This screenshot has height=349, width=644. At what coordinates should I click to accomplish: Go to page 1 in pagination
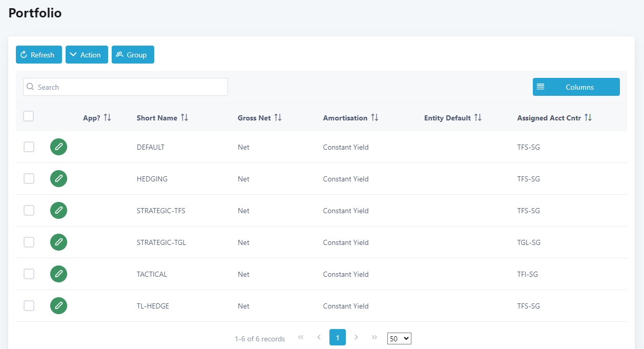tap(337, 337)
